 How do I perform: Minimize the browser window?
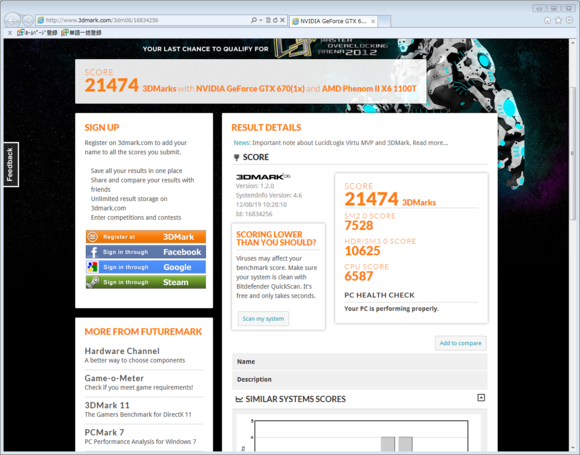pos(539,8)
